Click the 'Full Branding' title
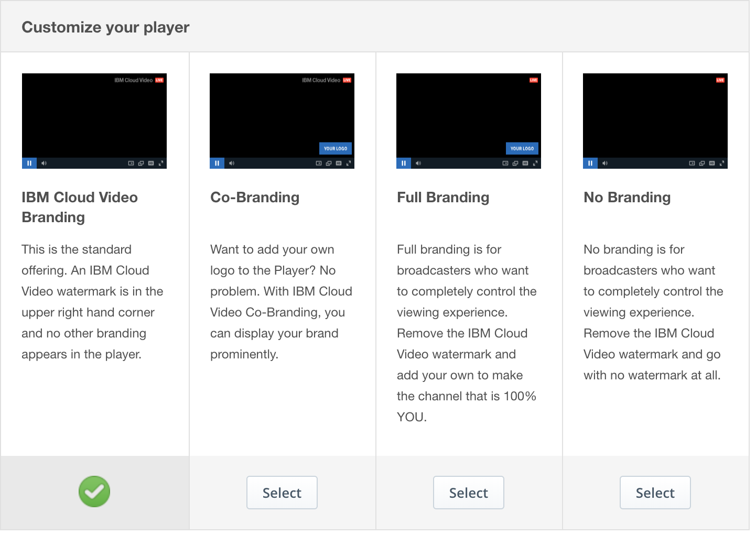This screenshot has height=546, width=756. (x=443, y=198)
